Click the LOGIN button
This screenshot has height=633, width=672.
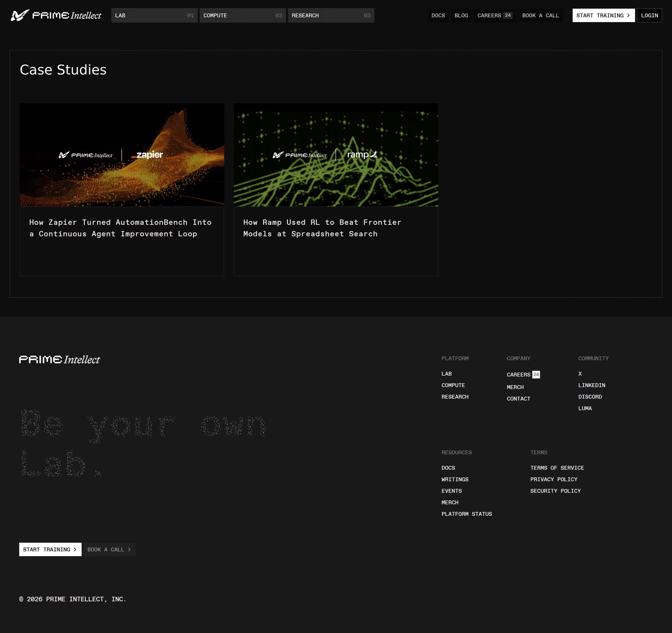649,15
